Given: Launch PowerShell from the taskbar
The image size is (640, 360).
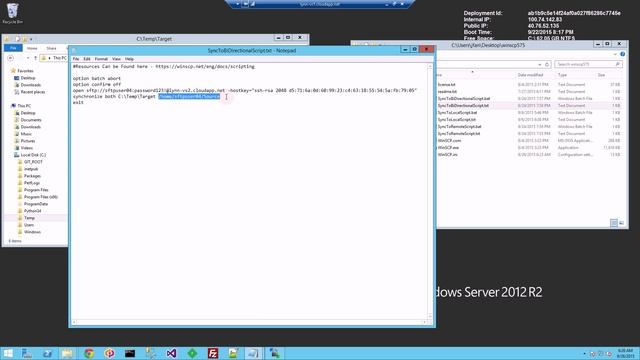Looking at the screenshot, I should (47, 353).
